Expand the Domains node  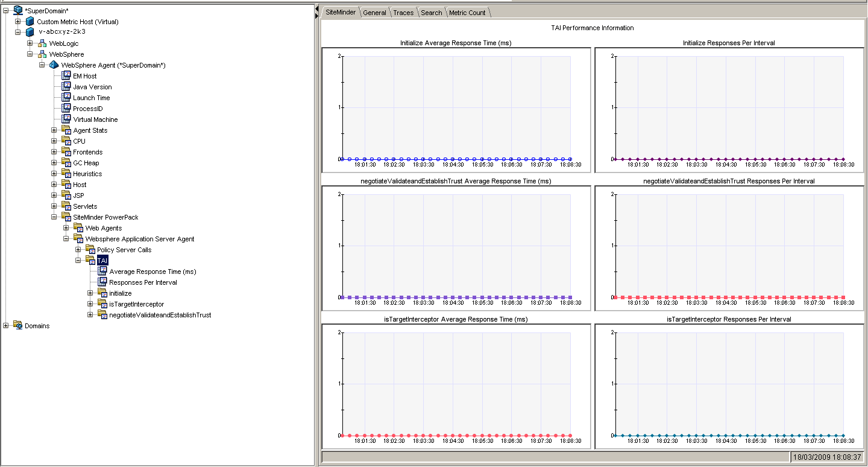(x=6, y=325)
